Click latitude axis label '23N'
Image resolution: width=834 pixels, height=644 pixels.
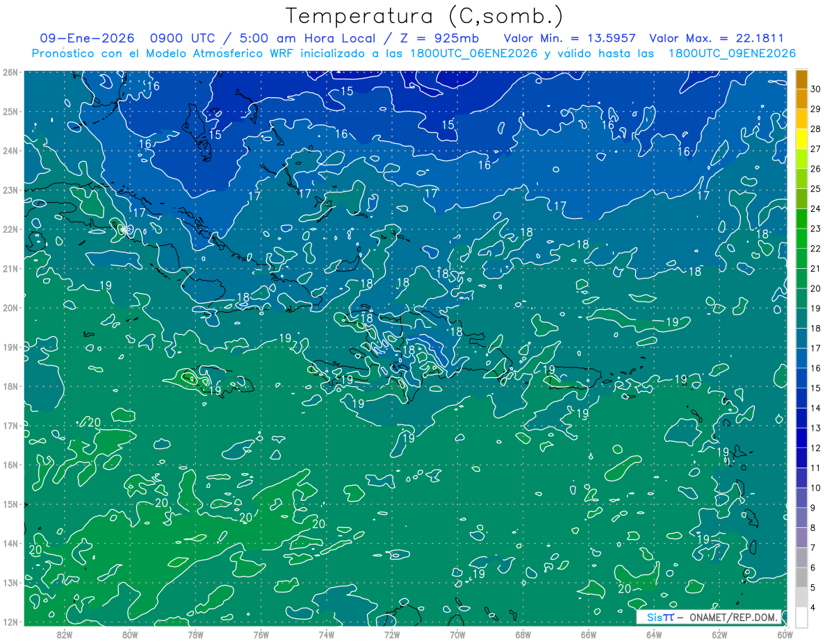[x=11, y=190]
